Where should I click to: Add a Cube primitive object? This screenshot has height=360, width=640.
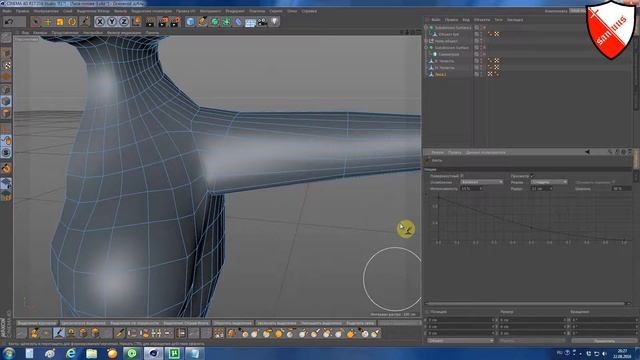(190, 22)
